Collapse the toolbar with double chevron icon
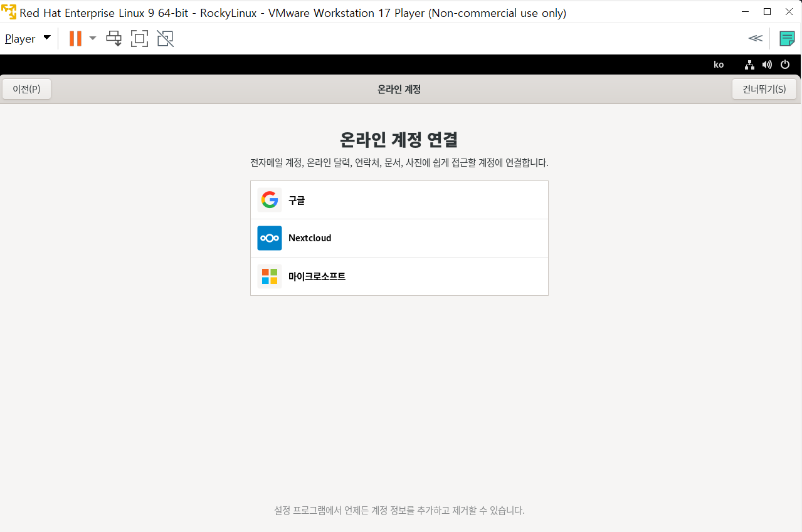The width and height of the screenshot is (802, 532). point(756,38)
